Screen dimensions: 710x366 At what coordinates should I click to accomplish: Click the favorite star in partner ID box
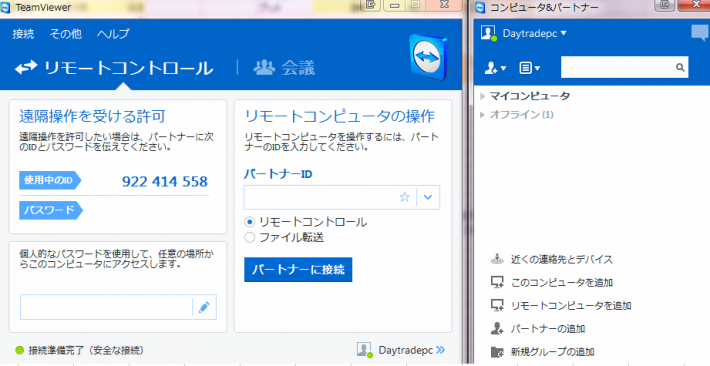point(405,197)
